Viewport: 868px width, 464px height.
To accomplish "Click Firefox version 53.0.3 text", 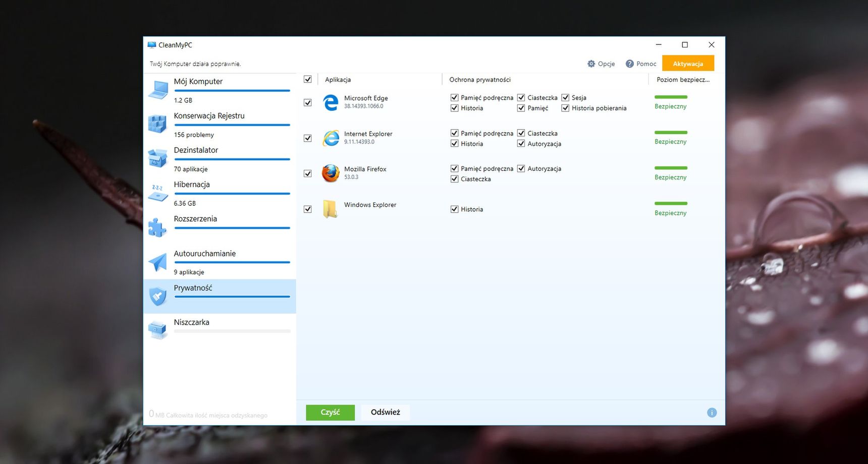I will (351, 177).
